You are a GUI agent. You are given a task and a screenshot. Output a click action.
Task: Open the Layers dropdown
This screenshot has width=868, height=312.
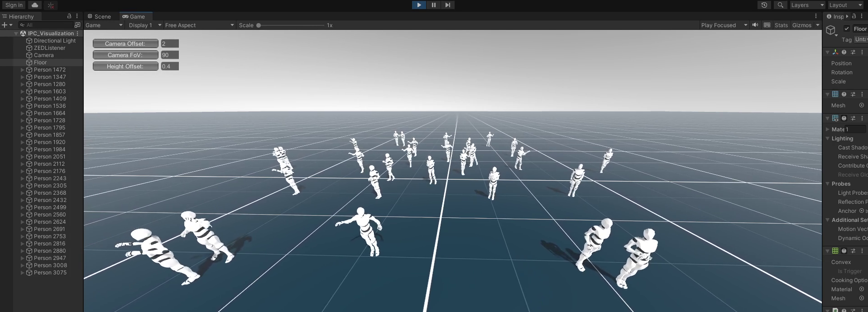(x=807, y=5)
